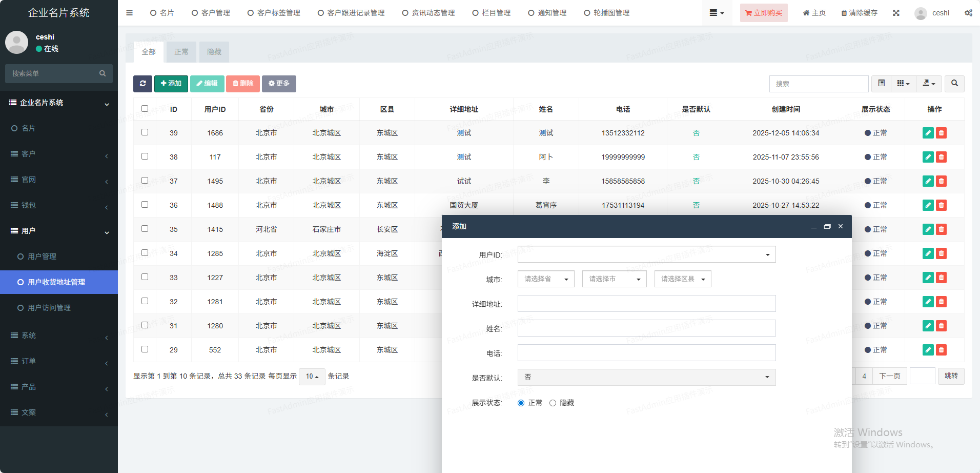Screen dimensions: 980x473
Task: Click the refresh table icon button
Action: 142,84
